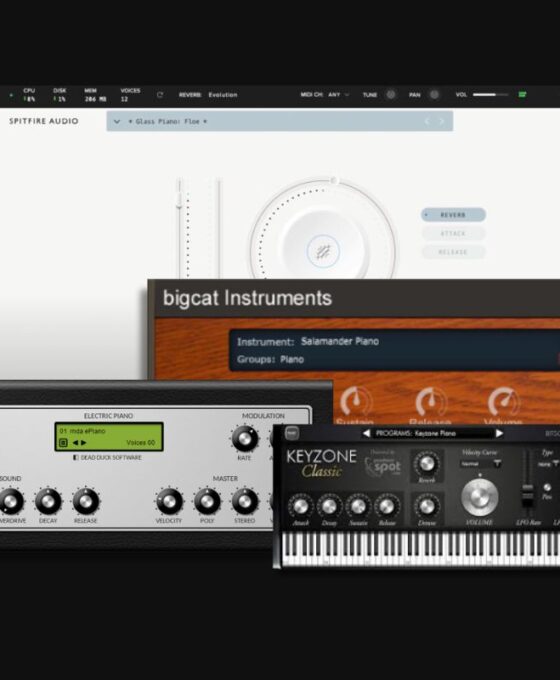Go to previous Spitfire preset arrow
560x680 pixels.
427,121
